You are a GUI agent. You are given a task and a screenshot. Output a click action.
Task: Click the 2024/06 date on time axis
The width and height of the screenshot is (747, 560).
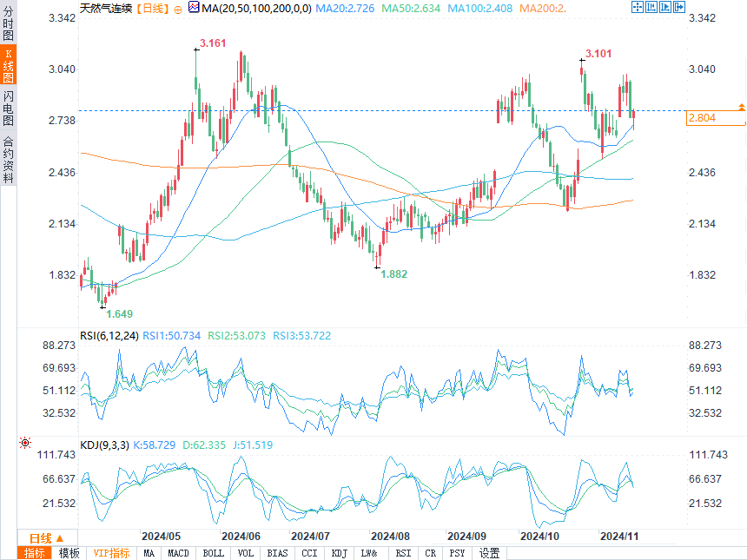point(241,537)
